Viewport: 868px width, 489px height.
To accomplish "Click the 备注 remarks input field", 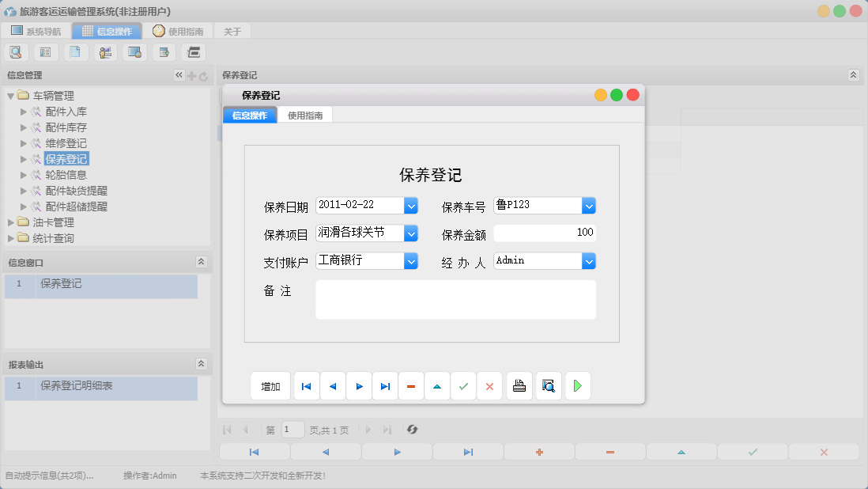I will pyautogui.click(x=456, y=299).
